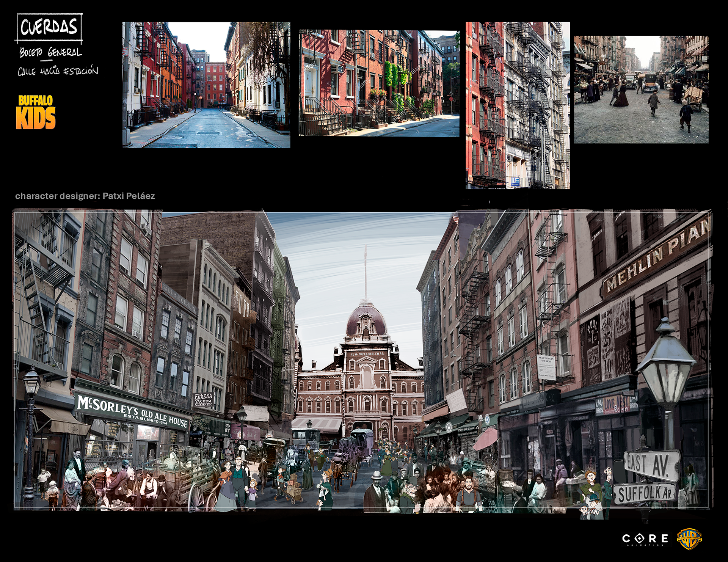Click the Suffolk Av. street sign
Viewport: 728px width, 562px height.
point(644,494)
